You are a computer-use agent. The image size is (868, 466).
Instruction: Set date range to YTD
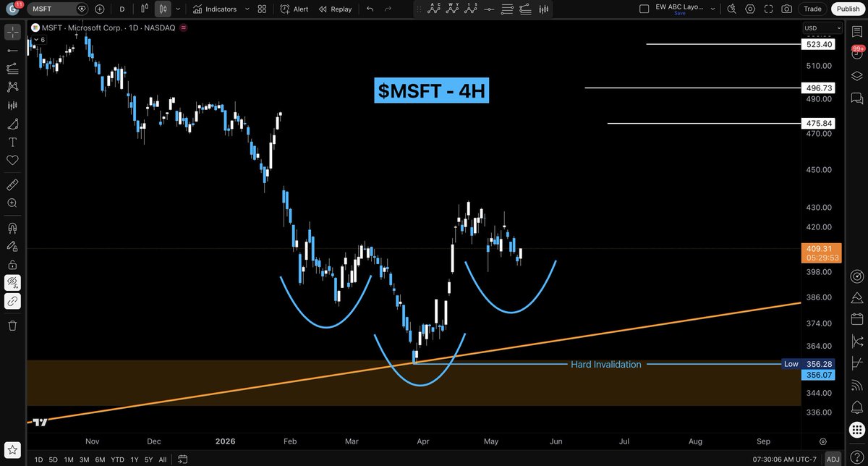point(117,459)
